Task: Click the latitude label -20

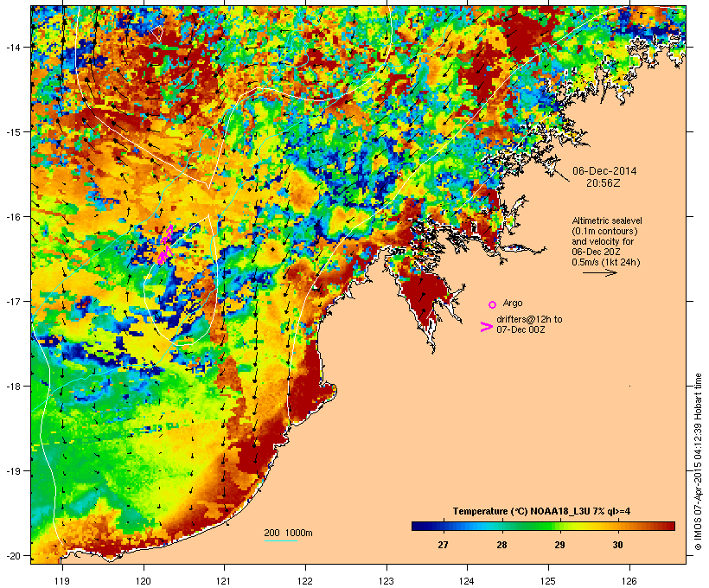Action: click(x=12, y=555)
